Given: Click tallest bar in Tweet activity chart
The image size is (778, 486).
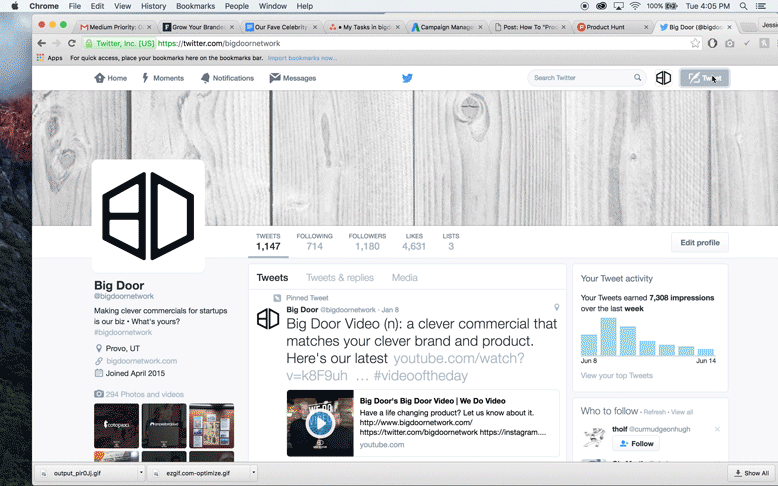Looking at the screenshot, I should coord(608,337).
